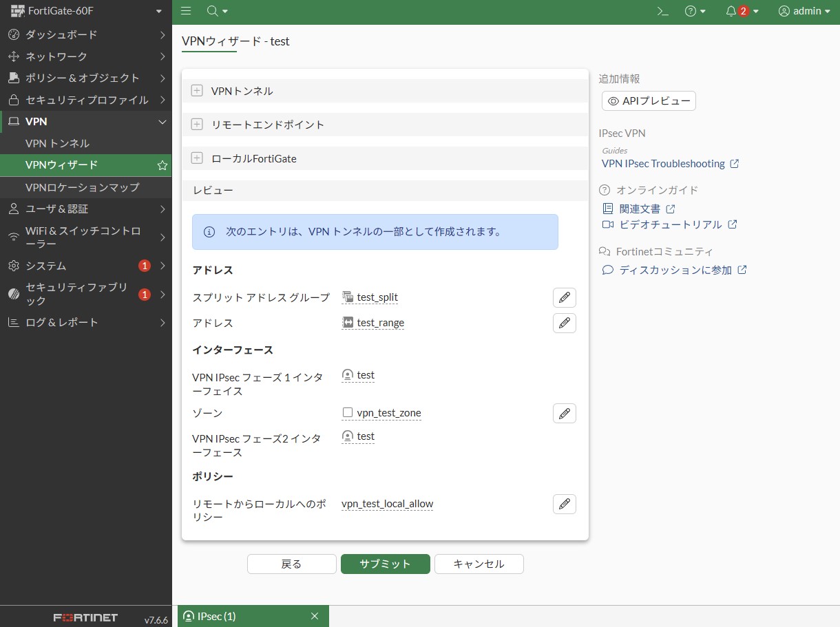The width and height of the screenshot is (840, 627).
Task: Select VPN トンネル in sidebar
Action: coord(57,143)
